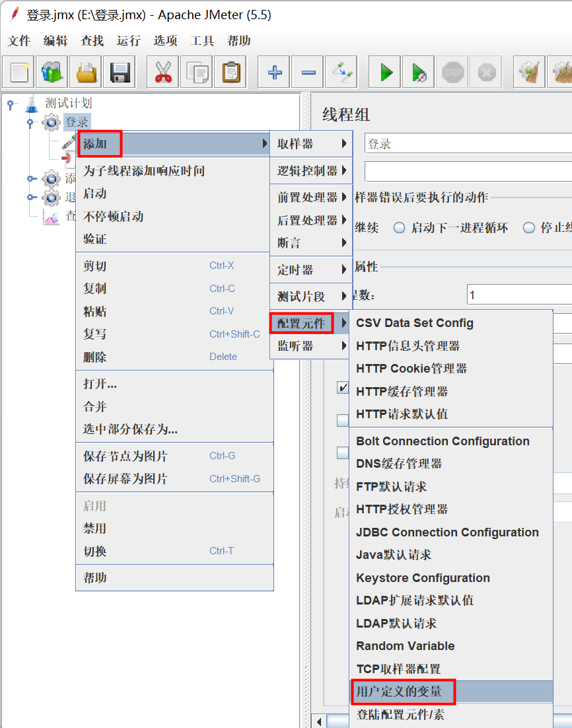The image size is (572, 728).
Task: Select the 登录 thread group gear icon
Action: point(51,123)
